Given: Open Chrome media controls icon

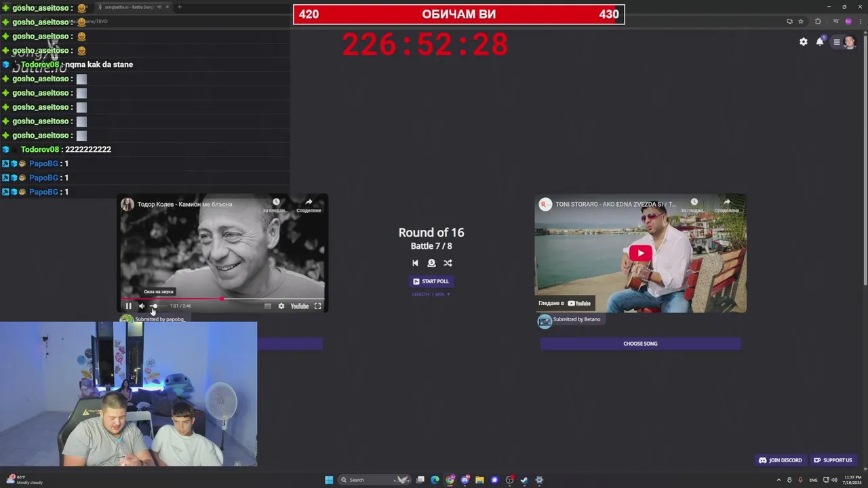Looking at the screenshot, I should pyautogui.click(x=836, y=21).
